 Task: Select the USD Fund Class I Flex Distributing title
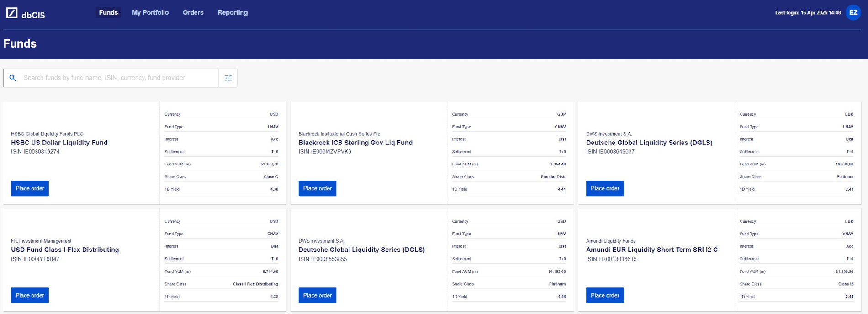pos(65,250)
